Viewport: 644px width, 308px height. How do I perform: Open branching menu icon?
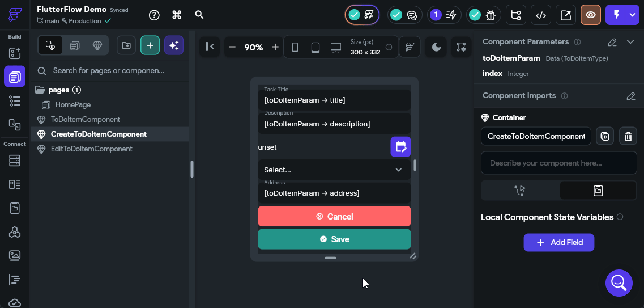[x=516, y=15]
